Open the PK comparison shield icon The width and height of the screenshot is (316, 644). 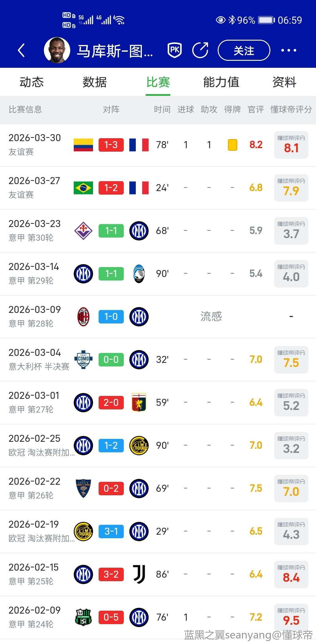pos(175,50)
